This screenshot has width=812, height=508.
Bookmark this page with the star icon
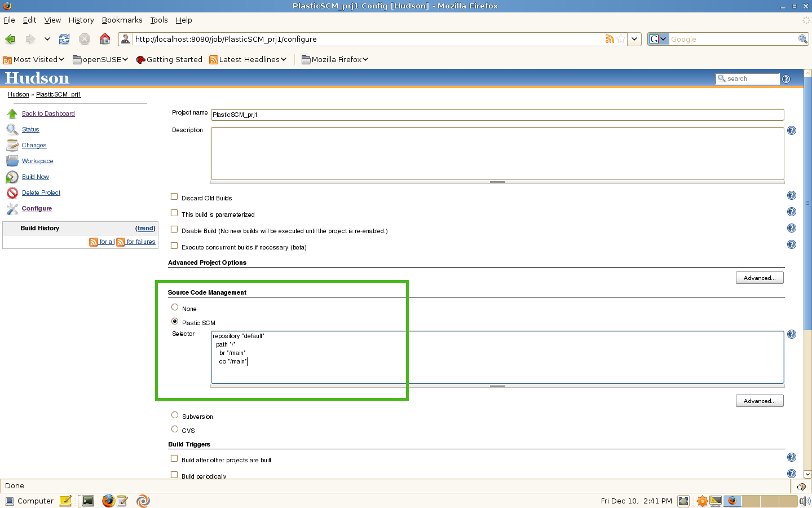coord(621,39)
